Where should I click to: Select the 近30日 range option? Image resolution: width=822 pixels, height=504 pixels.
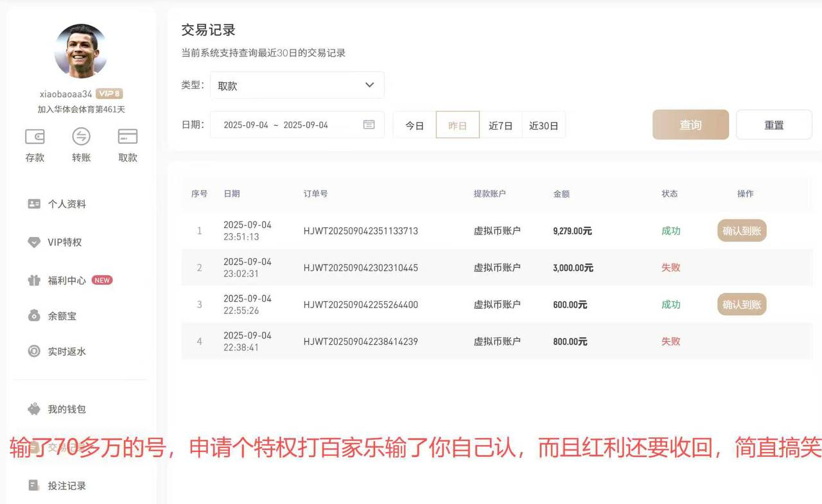click(x=544, y=125)
